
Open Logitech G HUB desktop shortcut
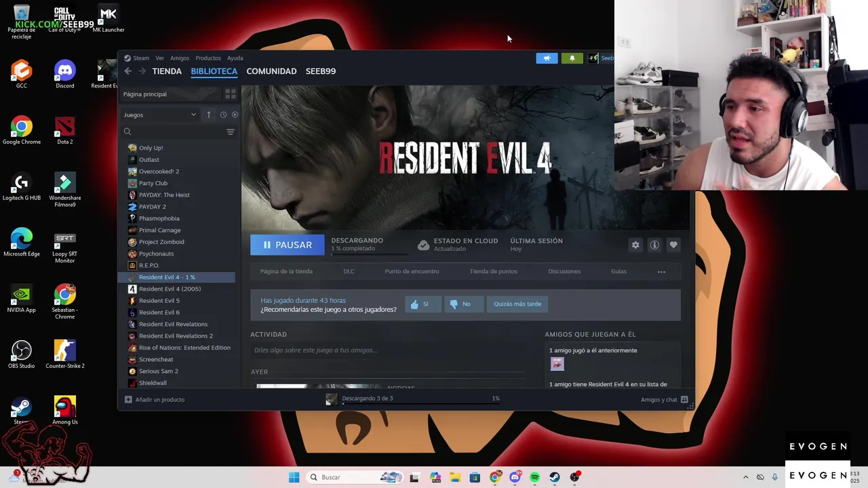tap(21, 186)
